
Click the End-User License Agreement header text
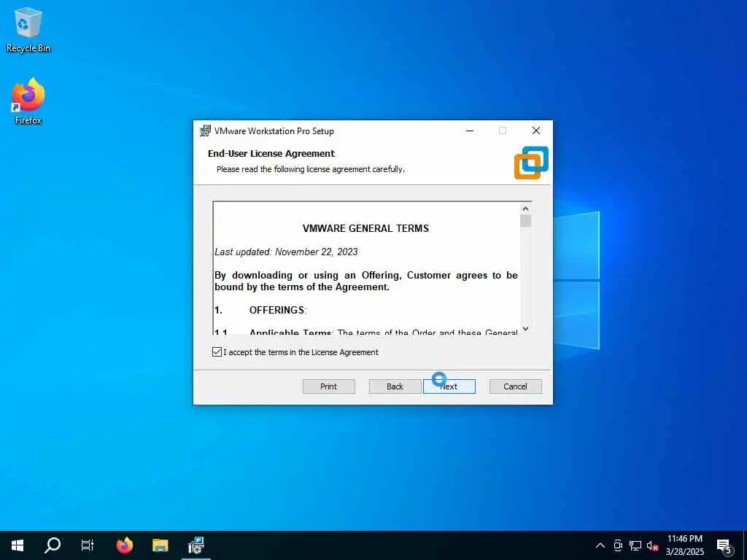click(271, 153)
